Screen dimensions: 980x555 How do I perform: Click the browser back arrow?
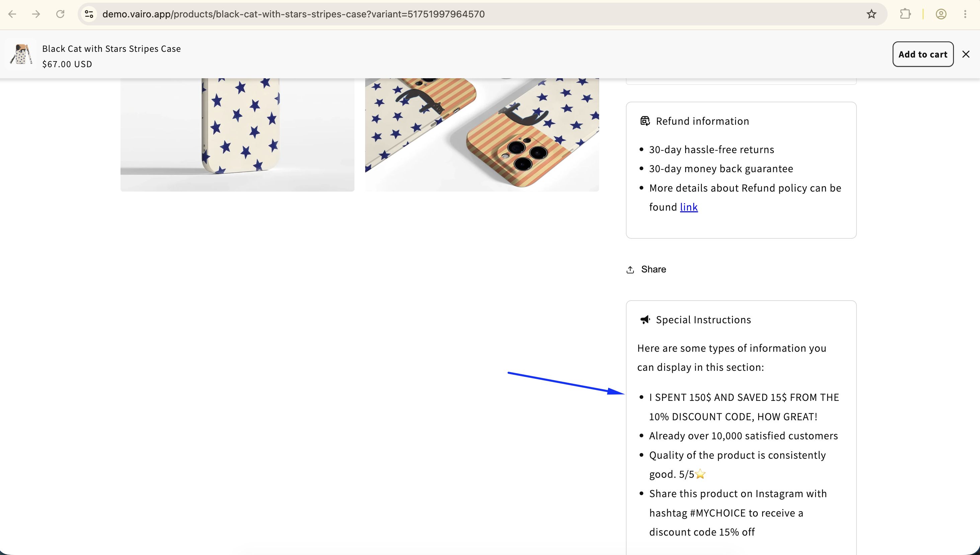(x=12, y=14)
